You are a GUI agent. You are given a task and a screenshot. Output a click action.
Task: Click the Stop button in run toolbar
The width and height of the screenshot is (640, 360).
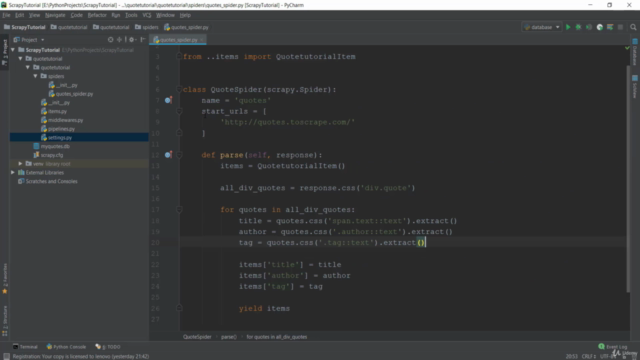(620, 27)
